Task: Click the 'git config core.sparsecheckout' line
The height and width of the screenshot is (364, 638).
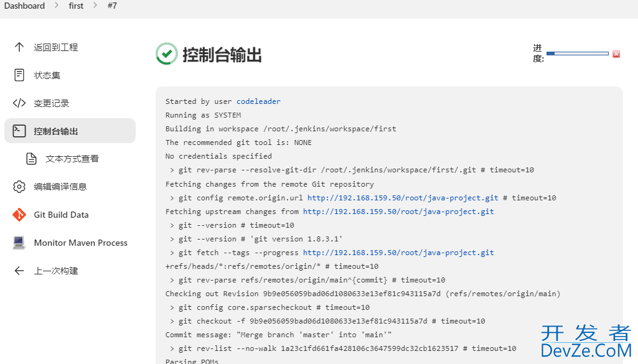Action: (270, 307)
